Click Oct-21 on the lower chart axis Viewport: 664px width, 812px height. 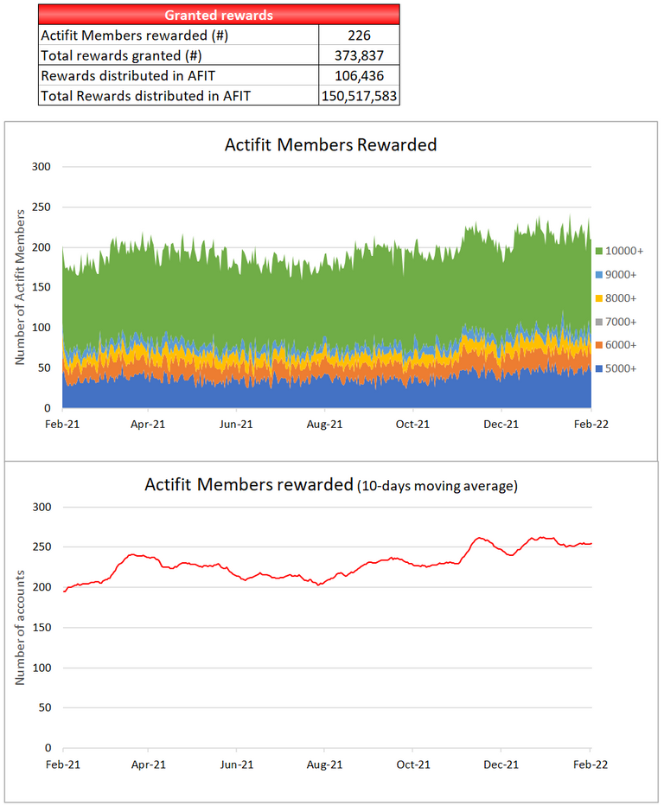(x=412, y=764)
